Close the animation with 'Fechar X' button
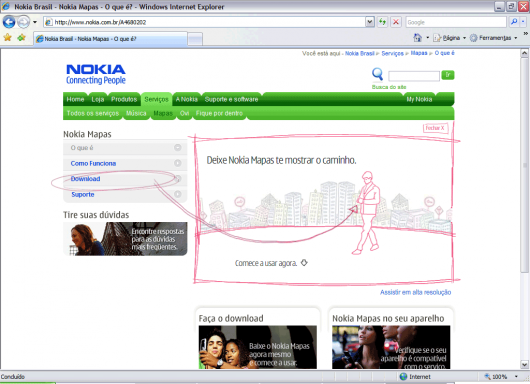530x384 pixels. coord(435,128)
